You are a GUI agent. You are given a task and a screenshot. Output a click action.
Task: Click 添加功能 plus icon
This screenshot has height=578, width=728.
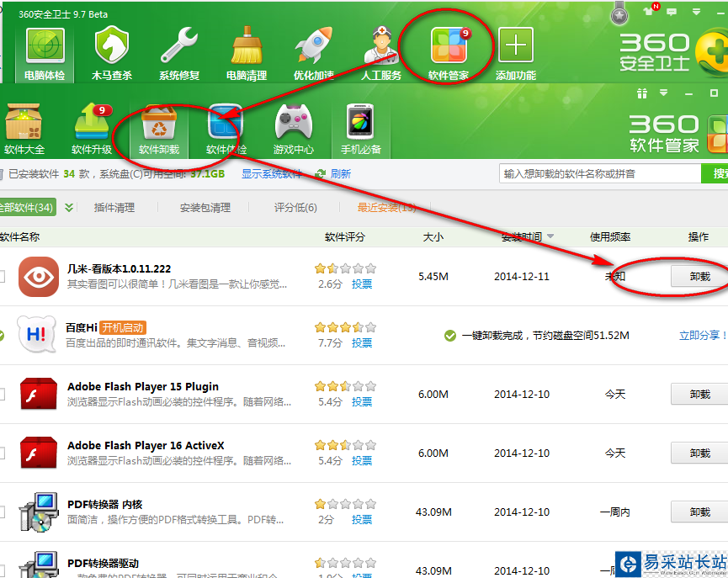(x=516, y=54)
